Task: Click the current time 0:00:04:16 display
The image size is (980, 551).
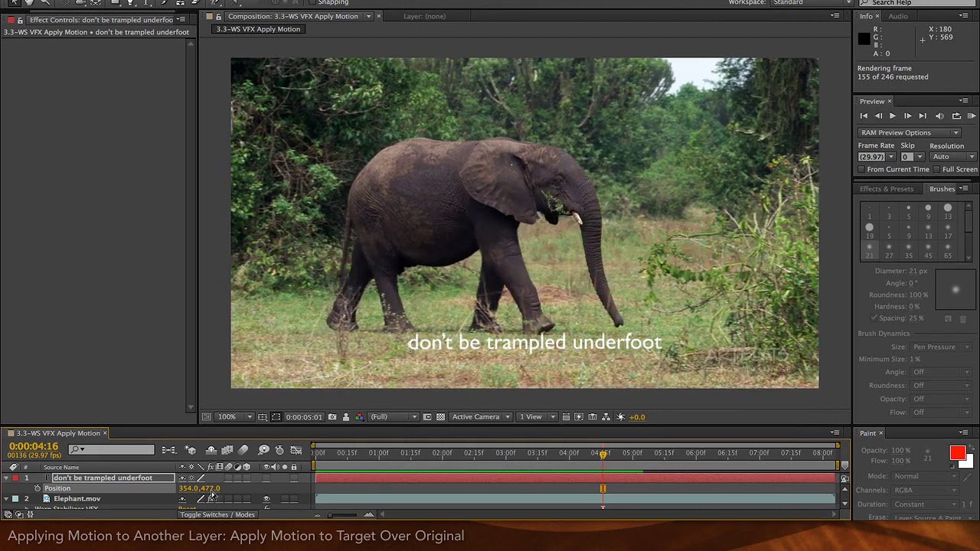Action: [33, 446]
